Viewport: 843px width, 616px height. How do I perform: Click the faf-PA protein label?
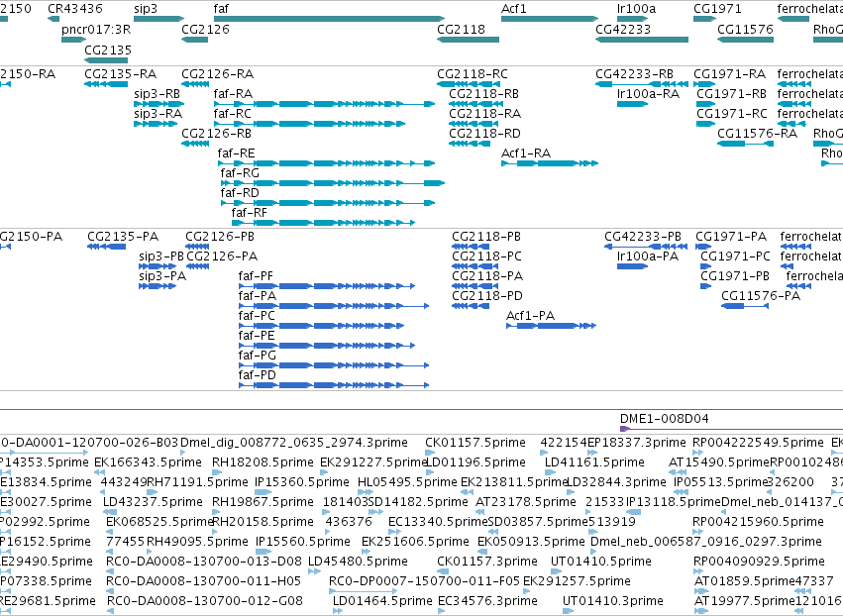coord(258,296)
